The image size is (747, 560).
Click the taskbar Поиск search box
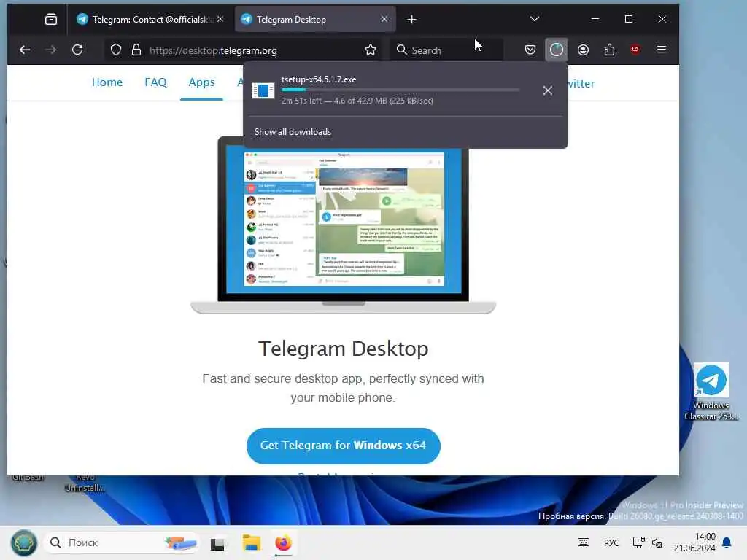pyautogui.click(x=121, y=542)
